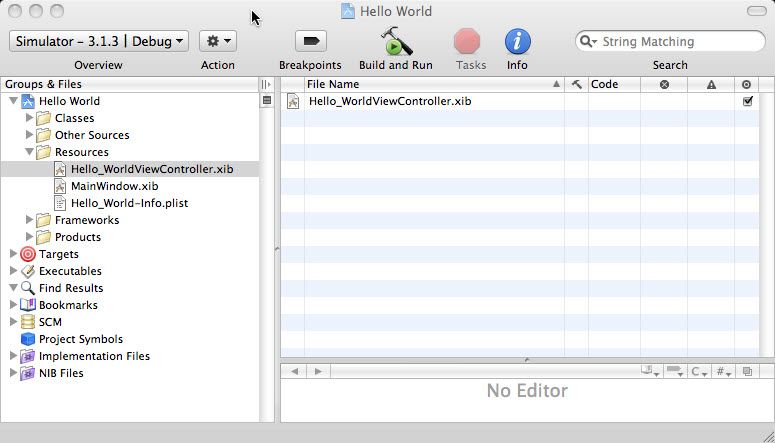
Task: Expand the Products folder
Action: (x=30, y=237)
